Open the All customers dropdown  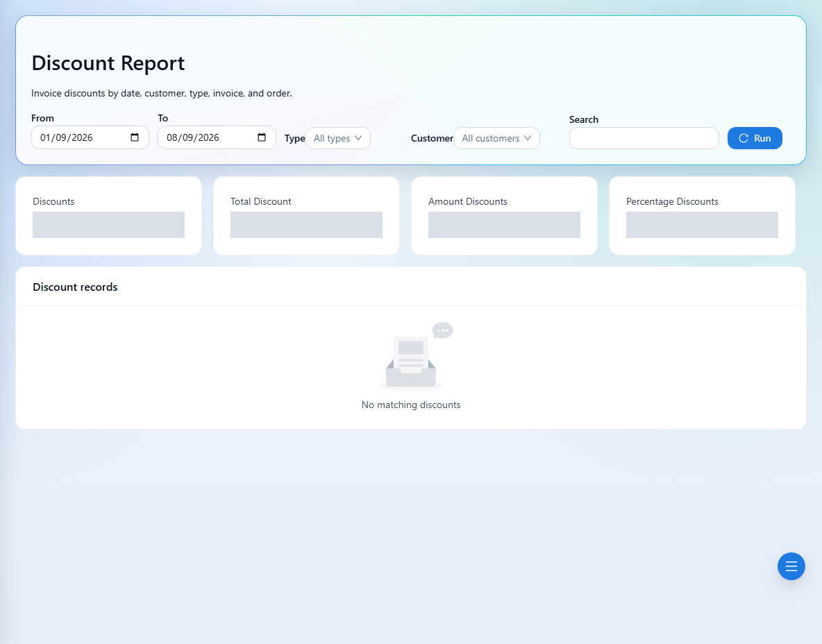click(x=496, y=138)
